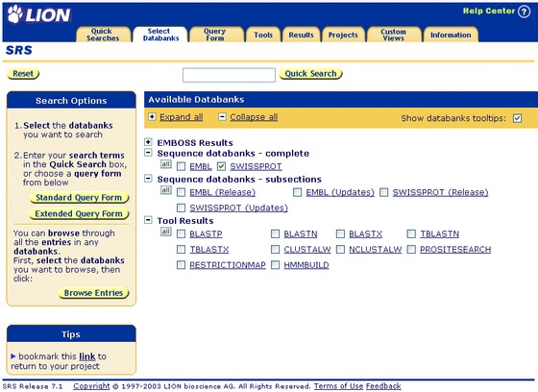Open the Information tab
Image resolution: width=538 pixels, height=392 pixels.
[x=451, y=35]
